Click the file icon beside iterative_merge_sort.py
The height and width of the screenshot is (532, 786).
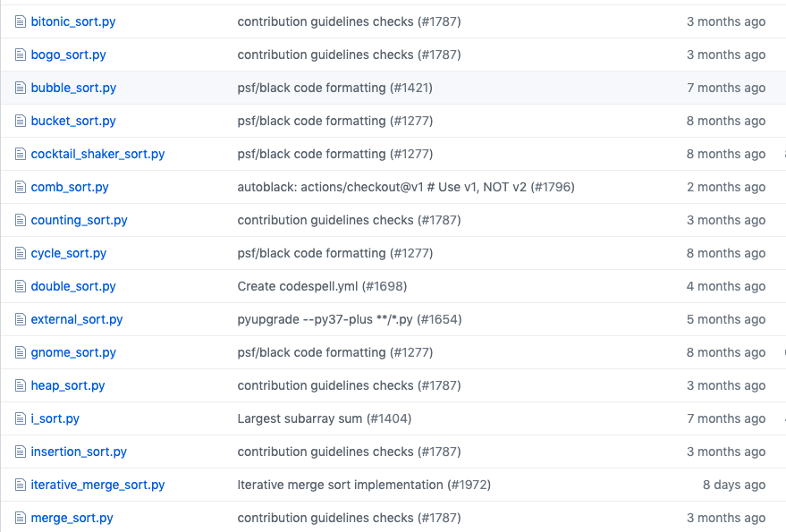coord(20,485)
